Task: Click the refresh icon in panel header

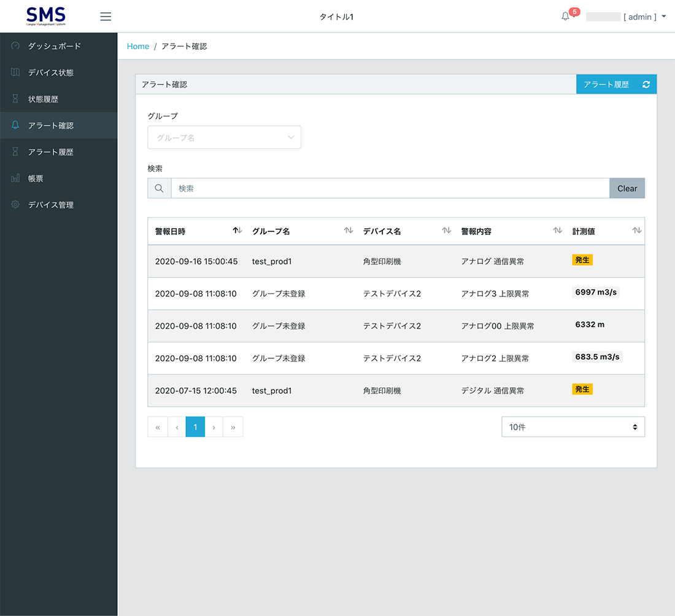Action: point(646,85)
